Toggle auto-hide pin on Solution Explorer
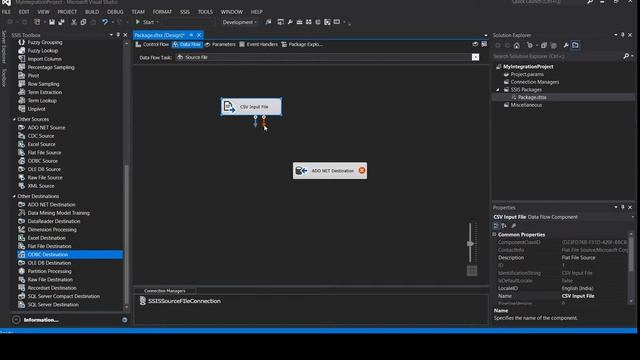Screen dimensions: 640x360 click(x=622, y=35)
